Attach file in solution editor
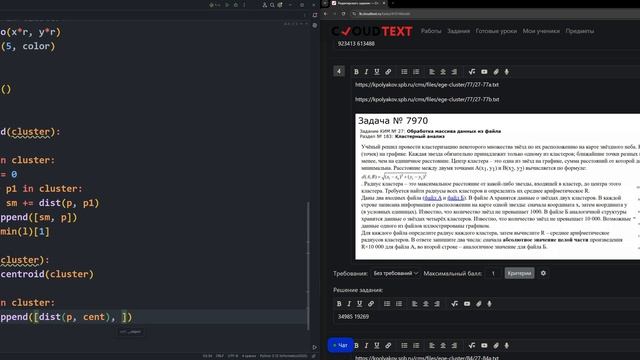The width and height of the screenshot is (640, 360). pos(479,304)
